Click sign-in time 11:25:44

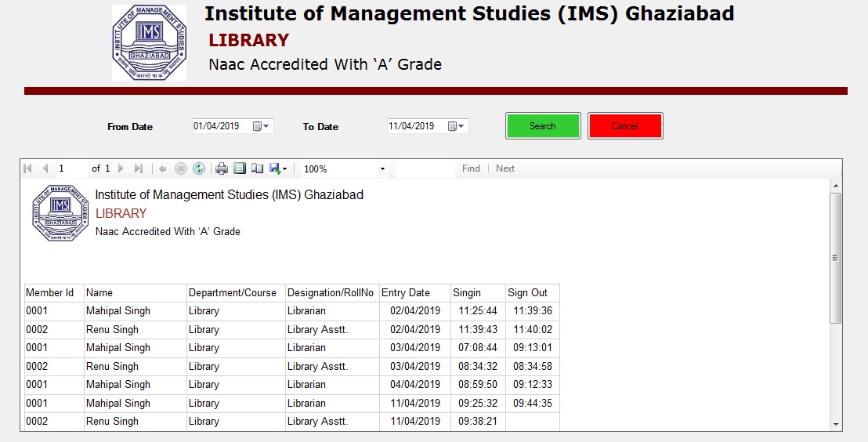[x=478, y=310]
